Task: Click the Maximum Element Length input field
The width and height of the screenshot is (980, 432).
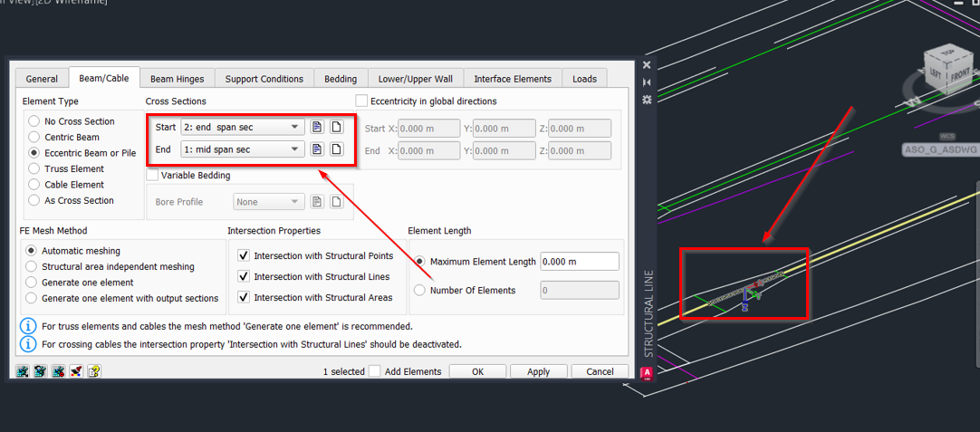Action: tap(579, 262)
